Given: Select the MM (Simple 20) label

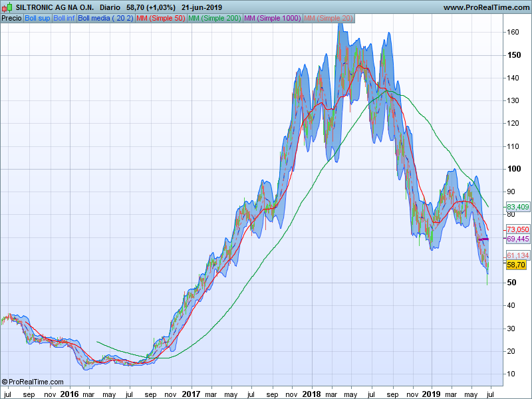Looking at the screenshot, I should [329, 19].
